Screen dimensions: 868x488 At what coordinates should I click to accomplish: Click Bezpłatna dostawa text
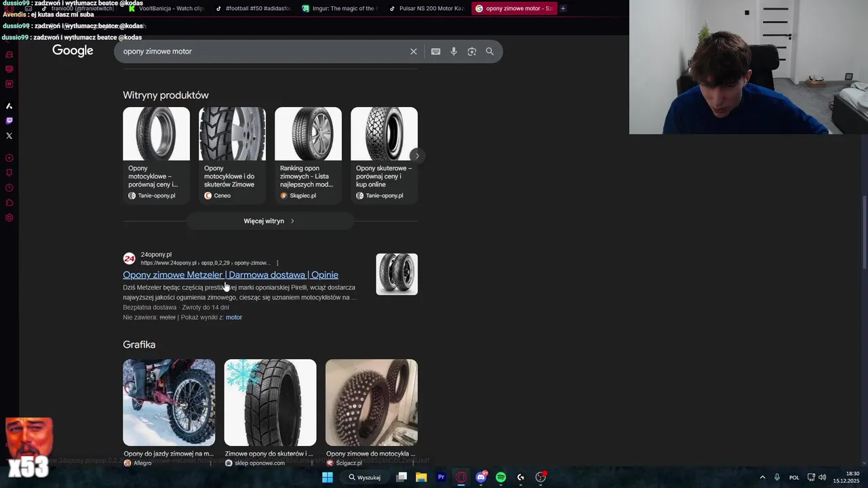[149, 307]
